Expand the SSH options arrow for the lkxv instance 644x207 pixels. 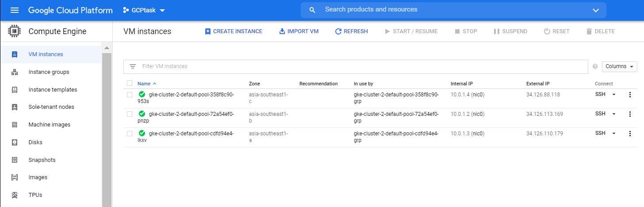pos(614,134)
